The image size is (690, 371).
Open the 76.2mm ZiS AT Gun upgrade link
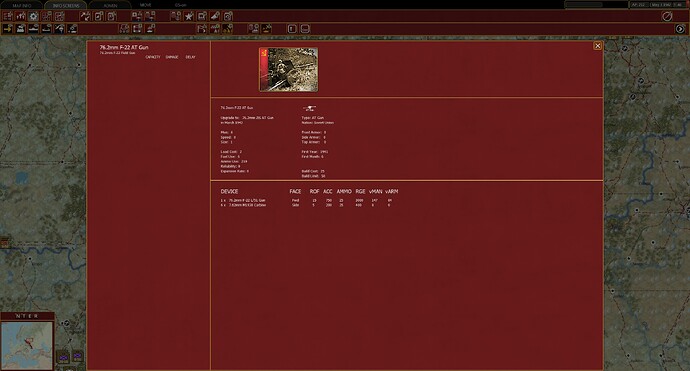[x=257, y=118]
